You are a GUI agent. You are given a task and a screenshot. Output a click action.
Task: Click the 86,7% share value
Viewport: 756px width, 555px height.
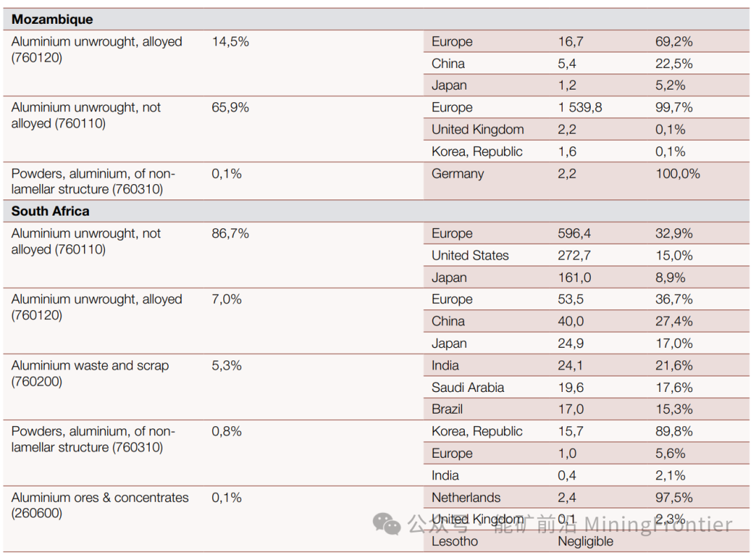point(230,234)
